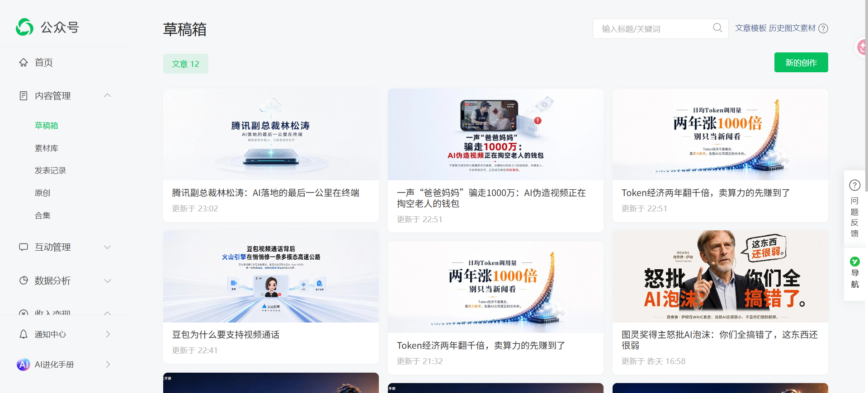868x393 pixels.
Task: Open 通知中心 with its arrow chevron
Action: (x=108, y=334)
